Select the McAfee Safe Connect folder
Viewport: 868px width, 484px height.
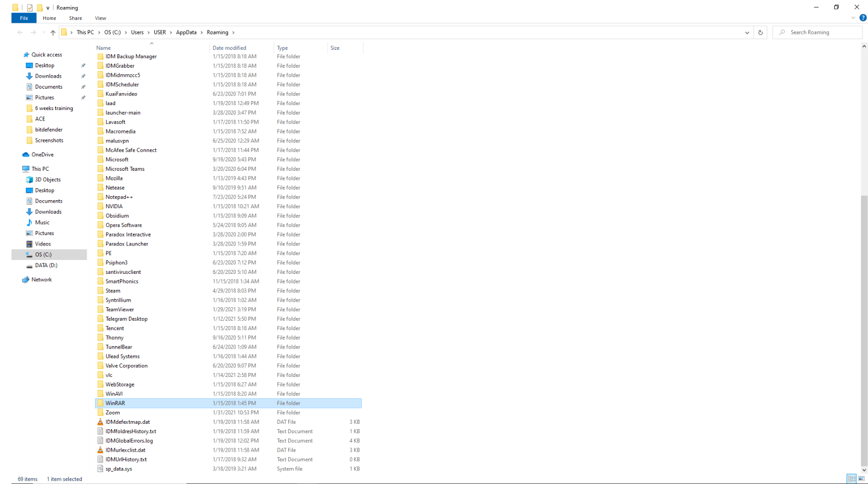[x=131, y=150]
